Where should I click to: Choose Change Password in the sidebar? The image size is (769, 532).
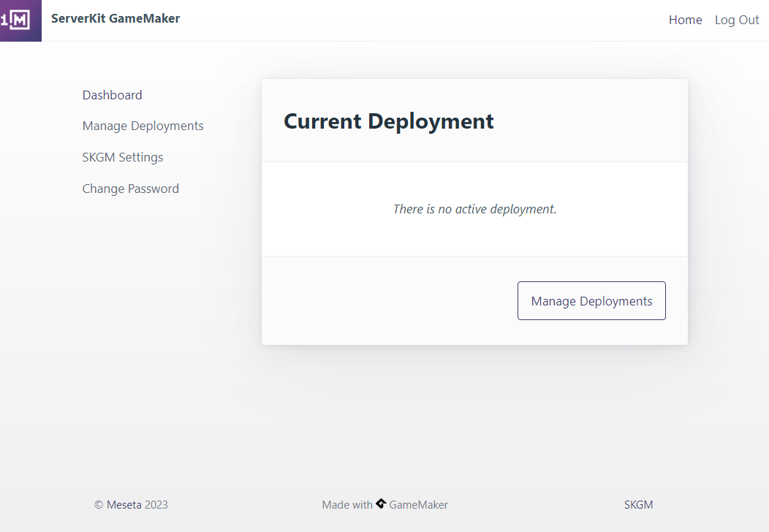pyautogui.click(x=130, y=189)
